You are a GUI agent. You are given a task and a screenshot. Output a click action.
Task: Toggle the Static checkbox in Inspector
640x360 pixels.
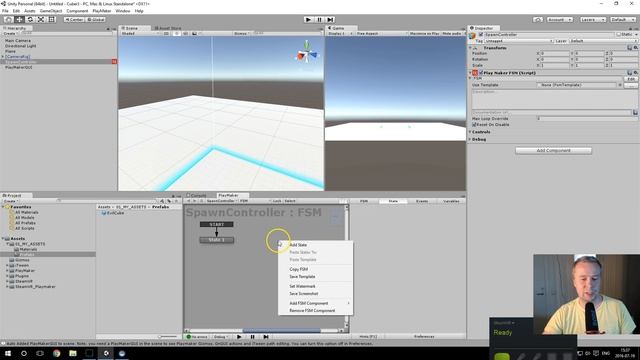pyautogui.click(x=618, y=35)
